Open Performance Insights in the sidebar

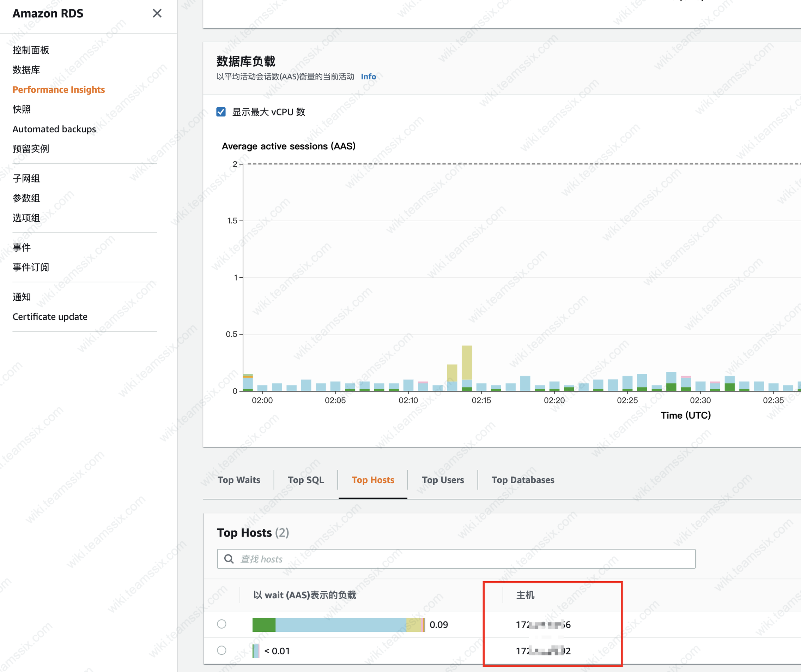click(x=59, y=90)
